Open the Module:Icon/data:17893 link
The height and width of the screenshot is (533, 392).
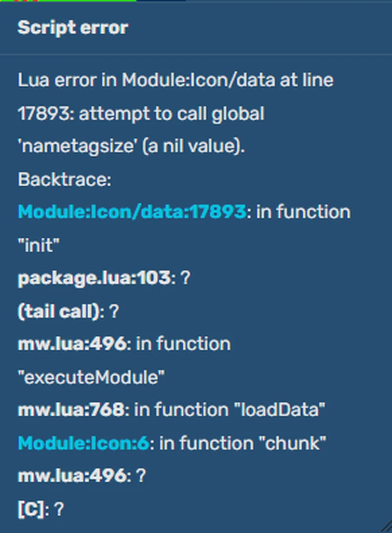[x=132, y=212]
